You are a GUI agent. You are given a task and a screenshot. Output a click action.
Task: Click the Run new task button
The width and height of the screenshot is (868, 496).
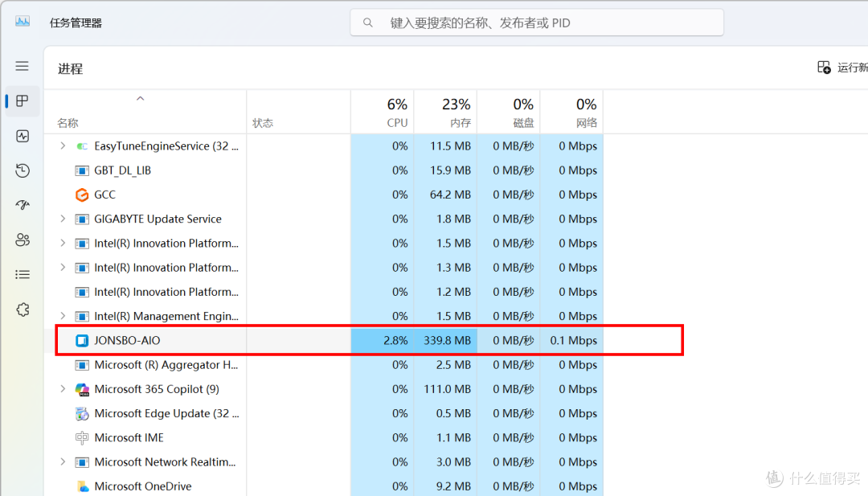tap(842, 68)
